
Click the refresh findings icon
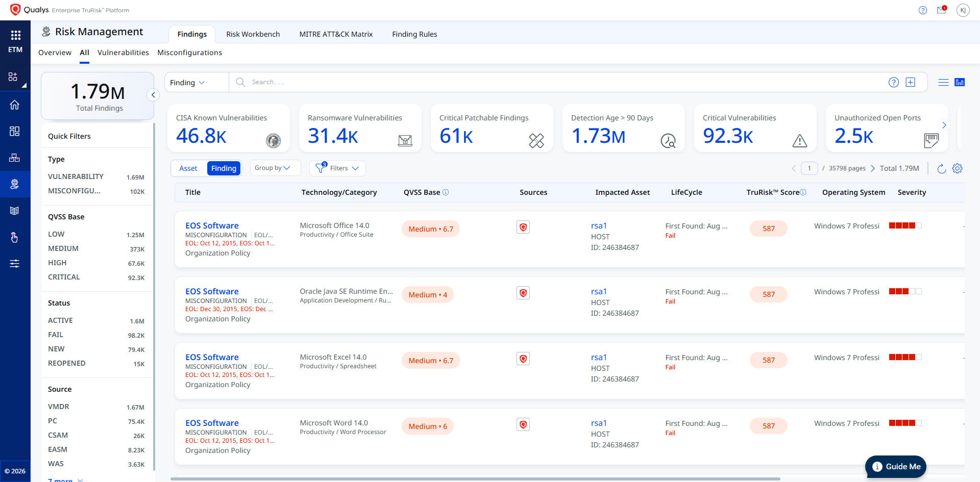941,168
